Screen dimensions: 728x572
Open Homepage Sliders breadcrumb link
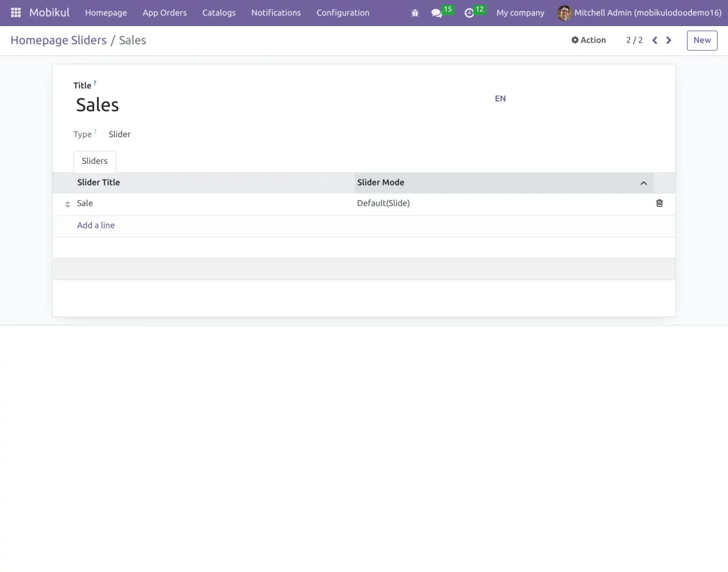(x=58, y=40)
